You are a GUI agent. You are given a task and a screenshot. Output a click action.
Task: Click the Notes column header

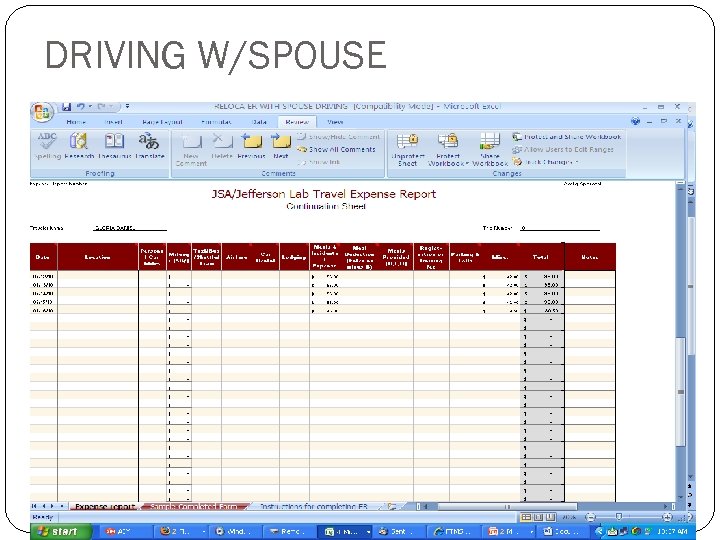[590, 257]
